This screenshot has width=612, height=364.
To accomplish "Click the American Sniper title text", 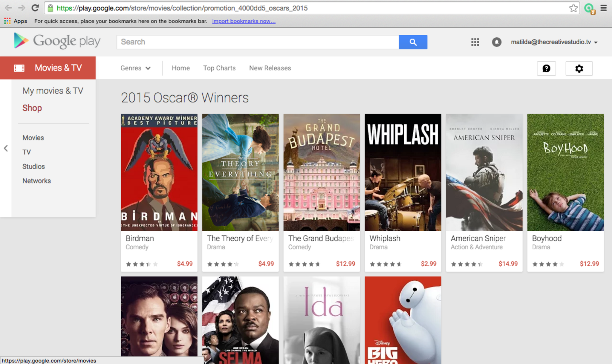I will tap(478, 238).
